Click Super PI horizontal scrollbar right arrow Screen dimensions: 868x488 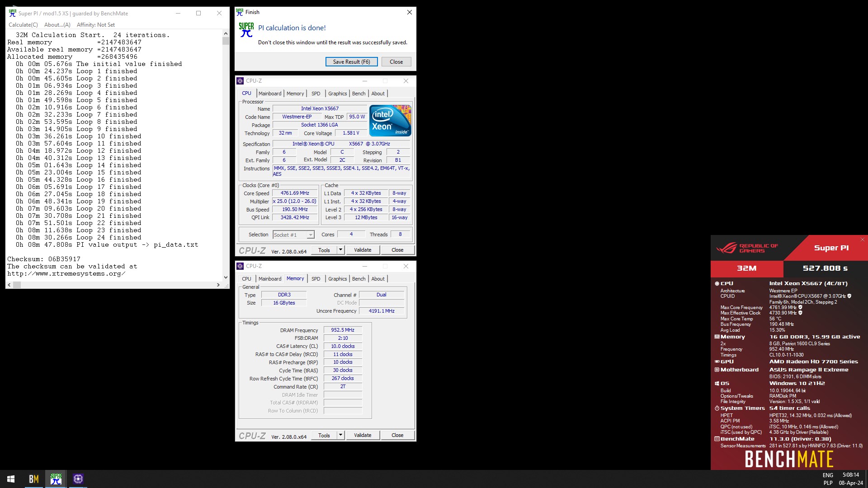pyautogui.click(x=218, y=285)
